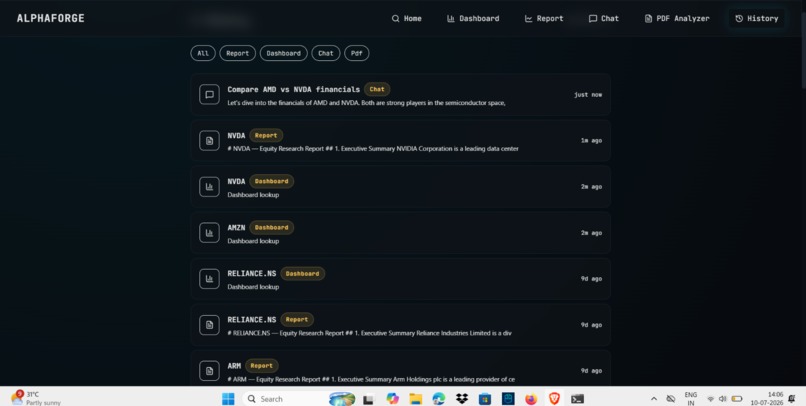The height and width of the screenshot is (406, 806).
Task: Show hidden system tray icons
Action: pyautogui.click(x=654, y=399)
